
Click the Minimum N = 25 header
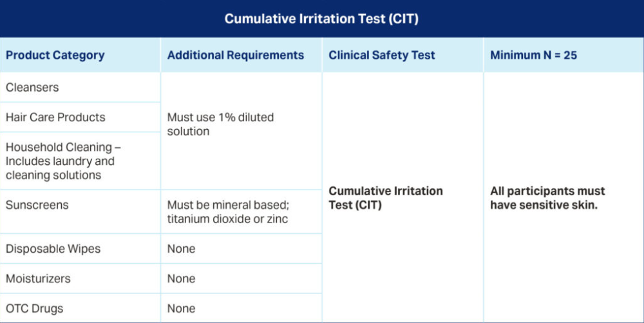533,55
